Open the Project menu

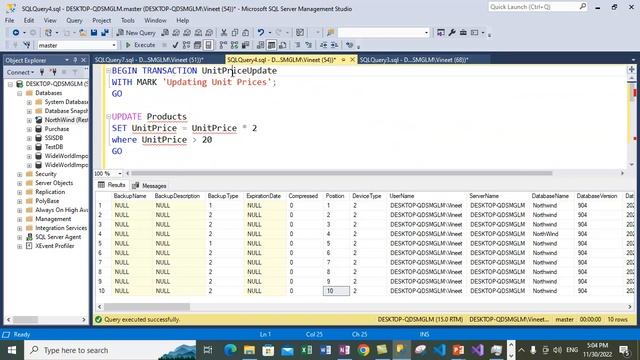101,20
